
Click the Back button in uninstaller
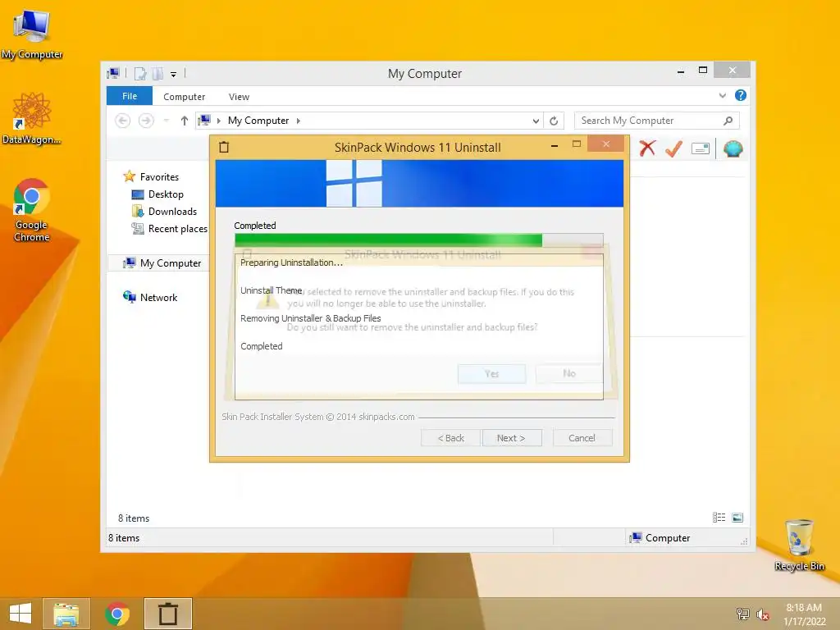[x=451, y=438]
